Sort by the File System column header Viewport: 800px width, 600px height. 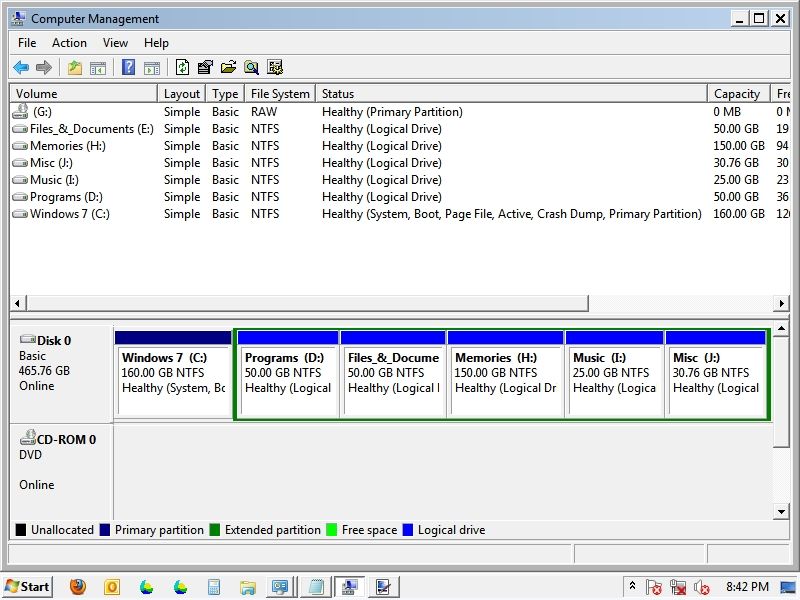(x=280, y=94)
